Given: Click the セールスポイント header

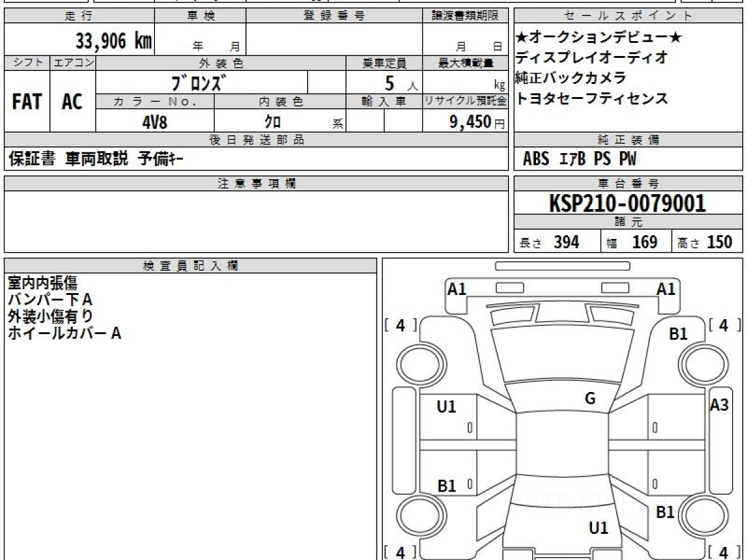Looking at the screenshot, I should pos(629,16).
